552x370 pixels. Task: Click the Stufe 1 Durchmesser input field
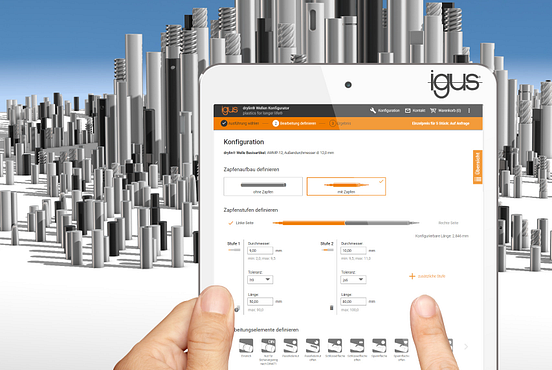(x=260, y=251)
